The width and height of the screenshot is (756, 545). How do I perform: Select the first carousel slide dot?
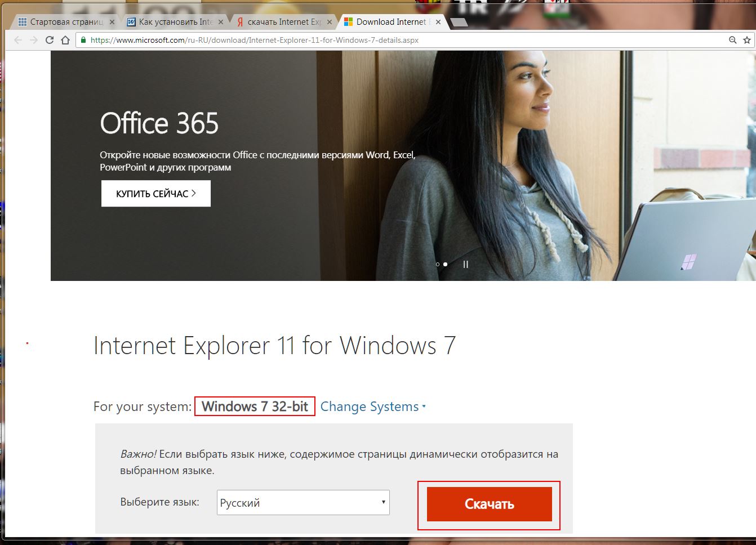[x=438, y=264]
